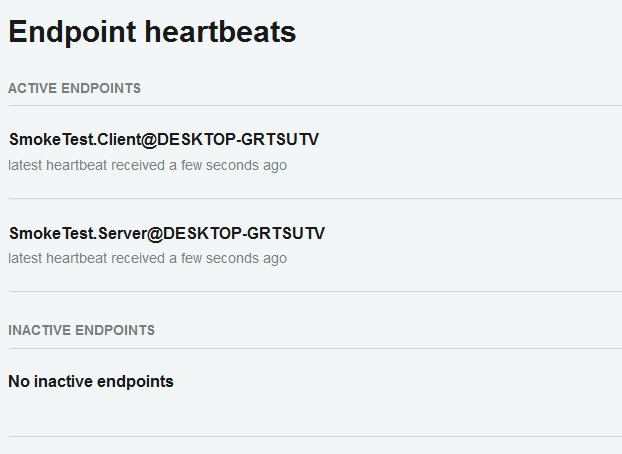
Task: Select the ACTIVE ENDPOINTS section heading
Action: click(x=75, y=88)
